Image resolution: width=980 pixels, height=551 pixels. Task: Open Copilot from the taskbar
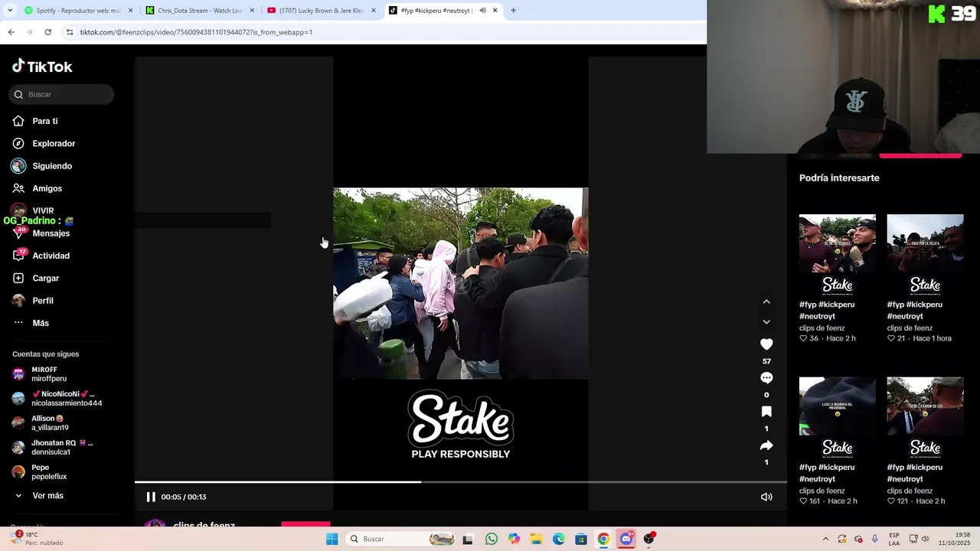coord(514,539)
